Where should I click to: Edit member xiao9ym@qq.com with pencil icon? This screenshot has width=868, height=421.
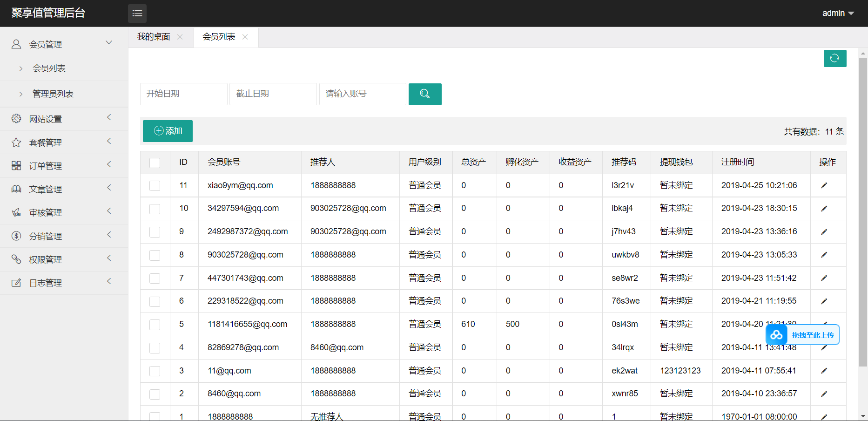(x=824, y=185)
